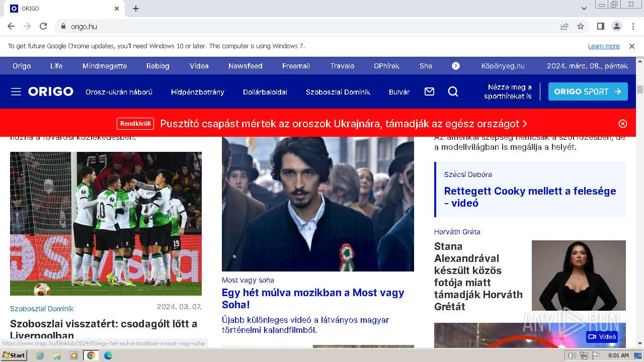The height and width of the screenshot is (362, 644).
Task: Open the Rendkívüli breaking news headline
Action: [344, 124]
